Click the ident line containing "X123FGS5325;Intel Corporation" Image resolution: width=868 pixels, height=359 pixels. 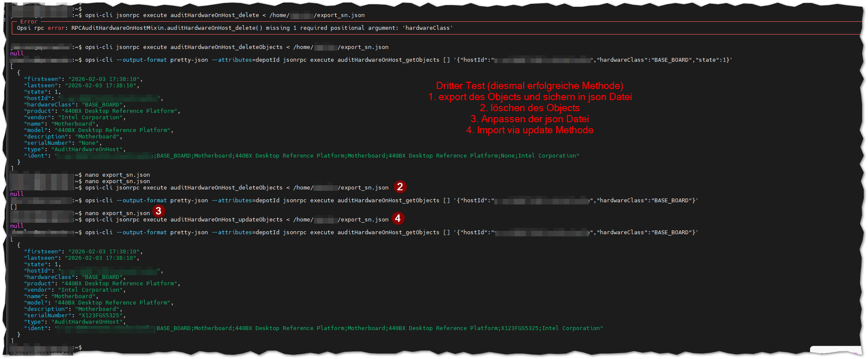click(x=314, y=328)
